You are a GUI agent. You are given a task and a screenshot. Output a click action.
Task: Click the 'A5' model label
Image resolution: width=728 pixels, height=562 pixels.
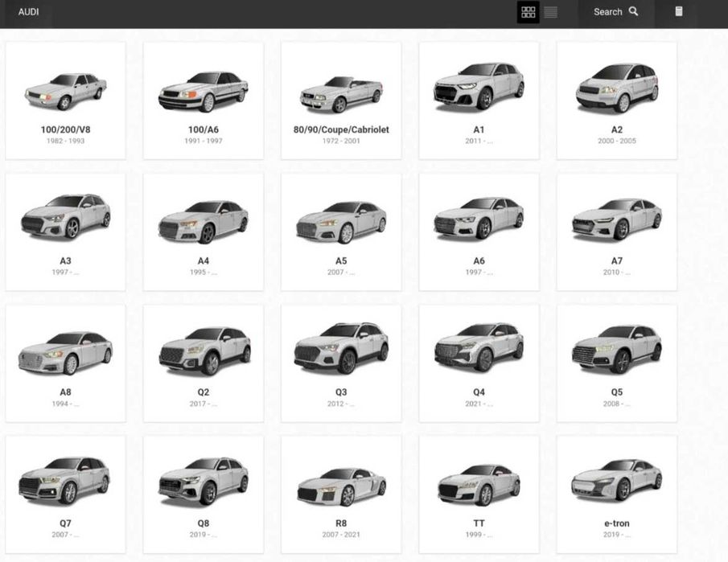click(341, 260)
